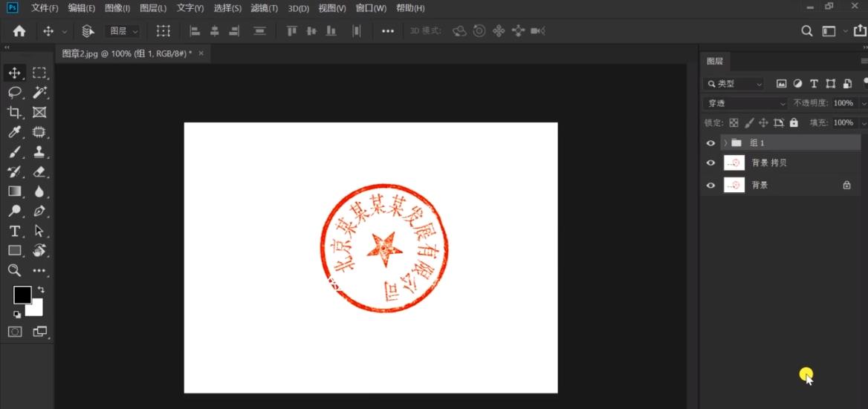Select the Crop tool
The width and height of the screenshot is (868, 409).
(x=14, y=112)
